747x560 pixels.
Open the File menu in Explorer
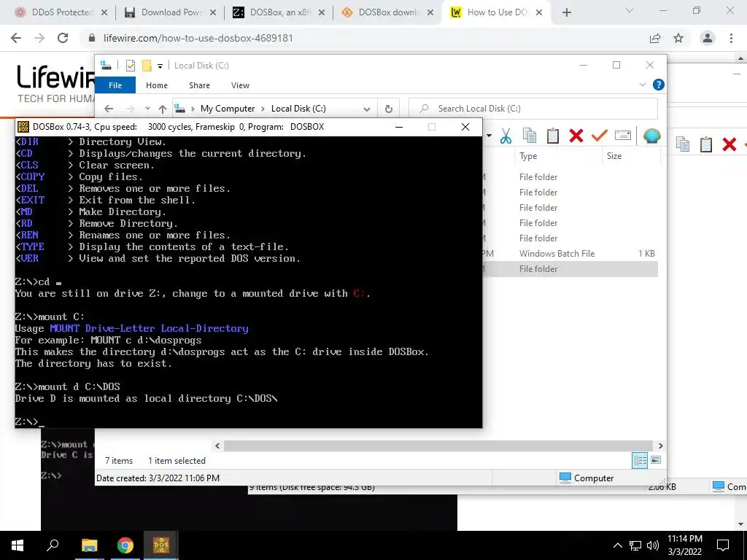click(x=115, y=85)
